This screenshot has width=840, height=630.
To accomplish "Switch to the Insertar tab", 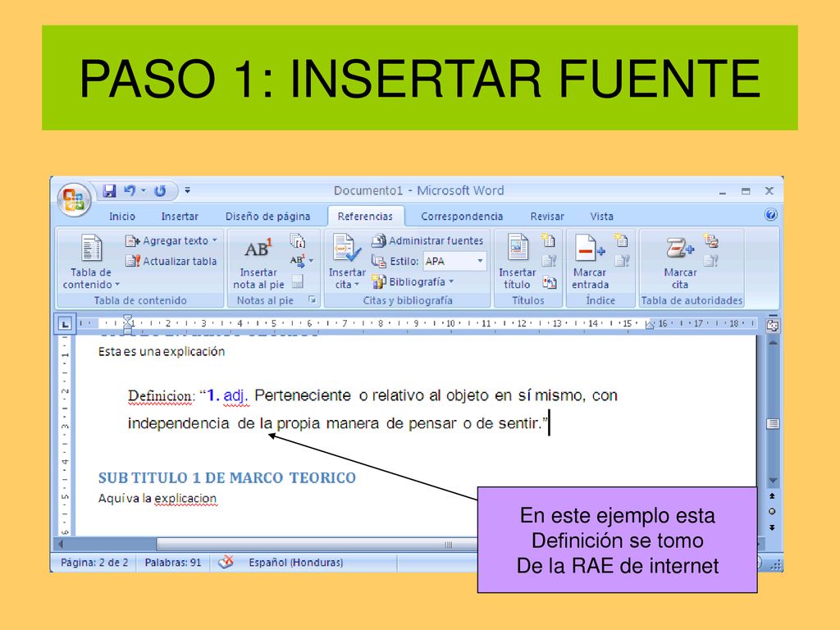I will (x=180, y=217).
